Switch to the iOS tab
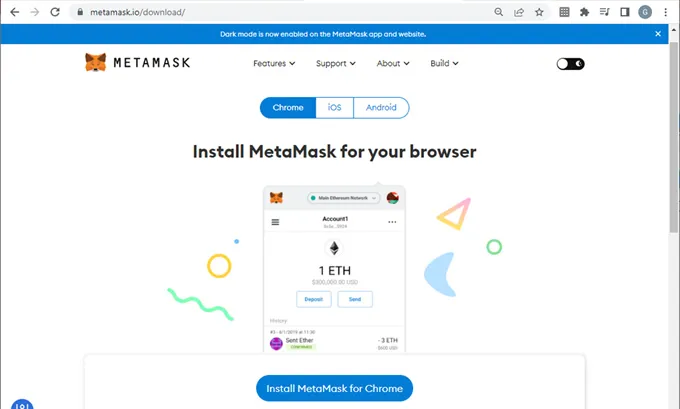 [x=334, y=108]
